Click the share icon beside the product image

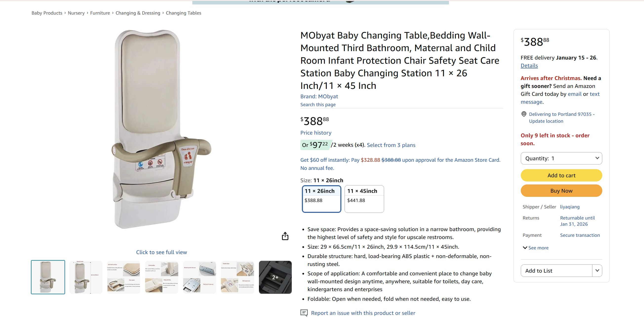[x=285, y=236]
